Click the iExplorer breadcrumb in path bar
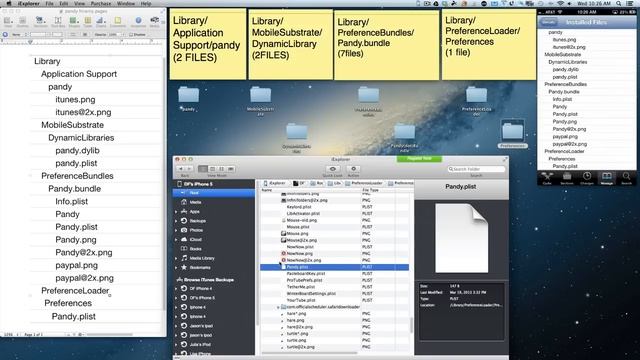The height and width of the screenshot is (360, 640). pyautogui.click(x=275, y=183)
